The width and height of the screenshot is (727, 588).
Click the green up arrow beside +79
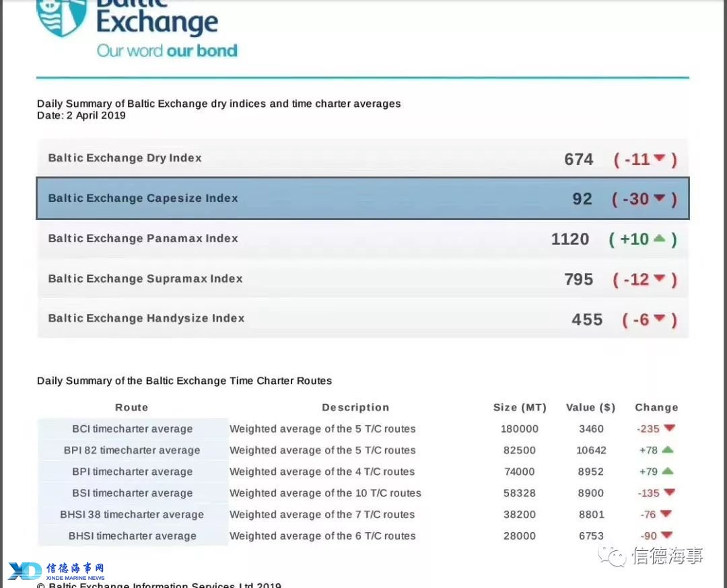pos(668,471)
